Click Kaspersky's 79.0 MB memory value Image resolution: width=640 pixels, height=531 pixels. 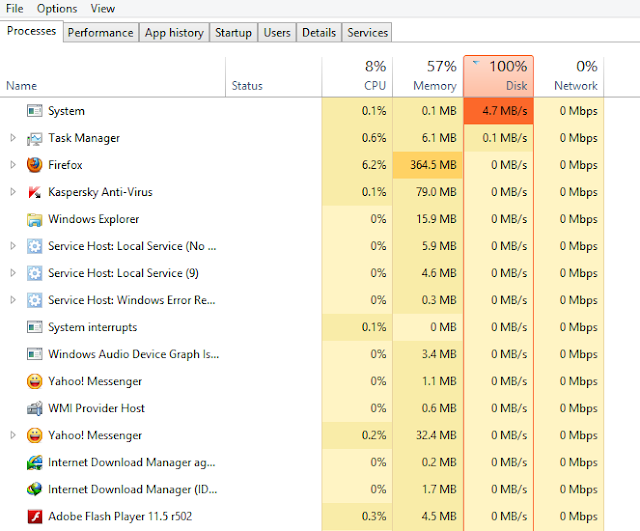coord(436,192)
